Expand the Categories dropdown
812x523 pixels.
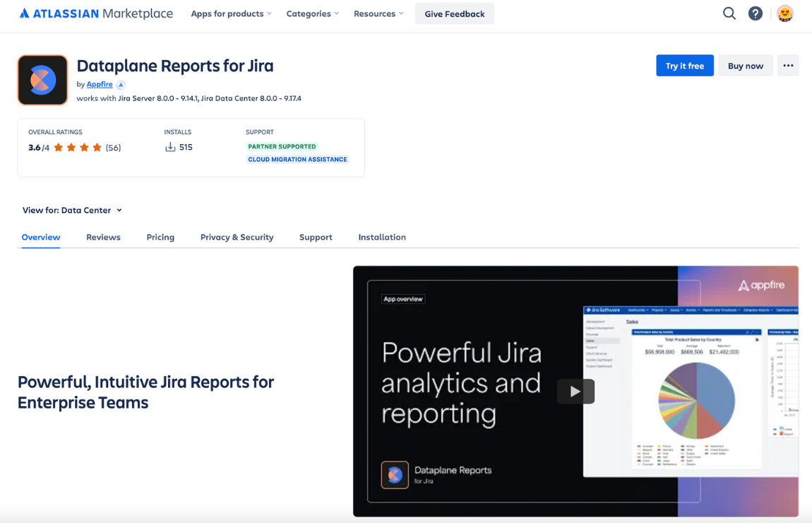[x=312, y=13]
